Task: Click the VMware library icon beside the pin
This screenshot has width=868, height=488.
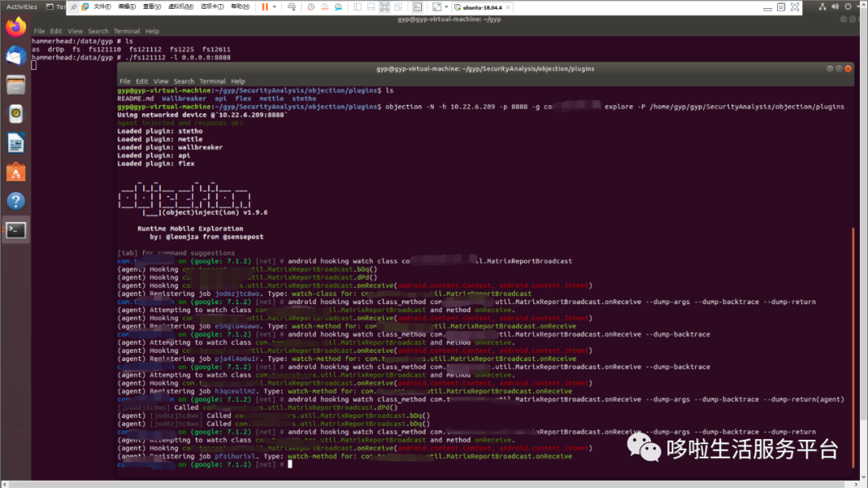Action: (x=85, y=7)
